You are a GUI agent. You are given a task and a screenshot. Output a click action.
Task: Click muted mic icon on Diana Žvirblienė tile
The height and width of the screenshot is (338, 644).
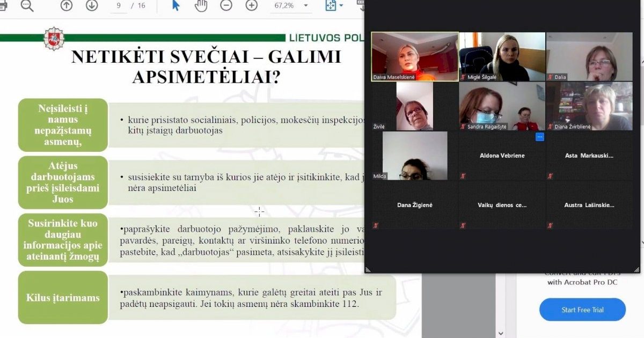click(550, 127)
